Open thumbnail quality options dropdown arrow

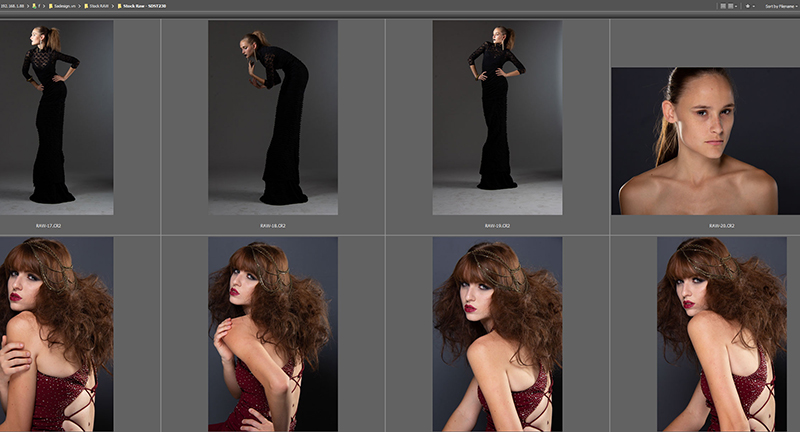[736, 6]
